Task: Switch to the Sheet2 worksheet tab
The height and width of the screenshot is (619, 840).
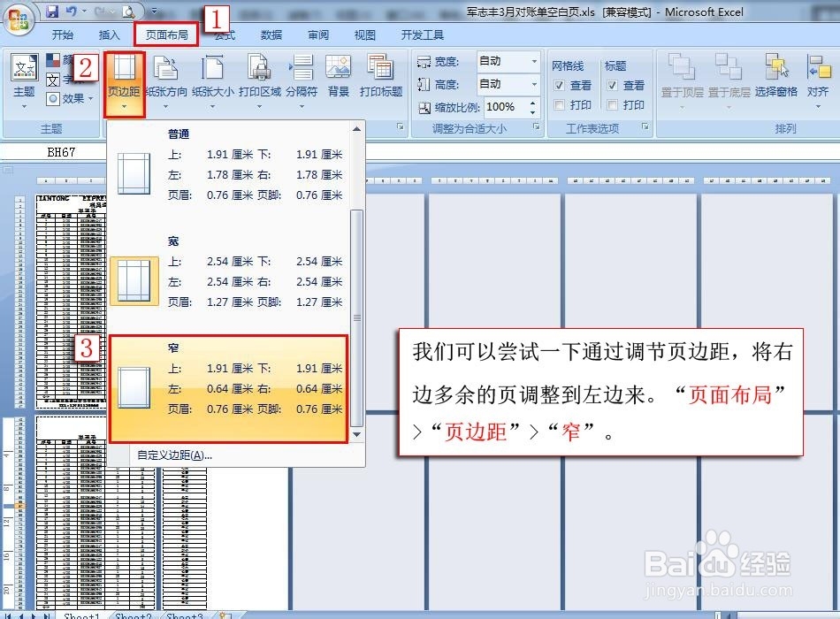Action: pyautogui.click(x=134, y=615)
